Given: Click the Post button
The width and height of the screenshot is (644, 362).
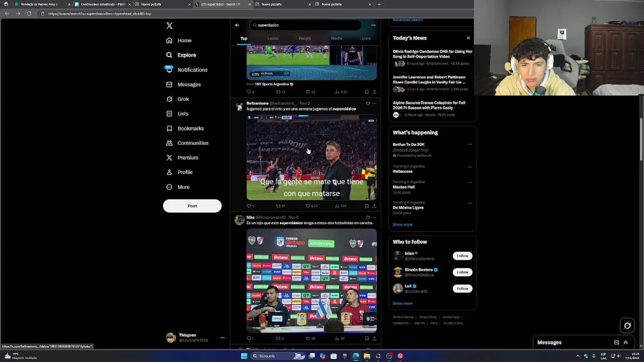Looking at the screenshot, I should (x=192, y=206).
